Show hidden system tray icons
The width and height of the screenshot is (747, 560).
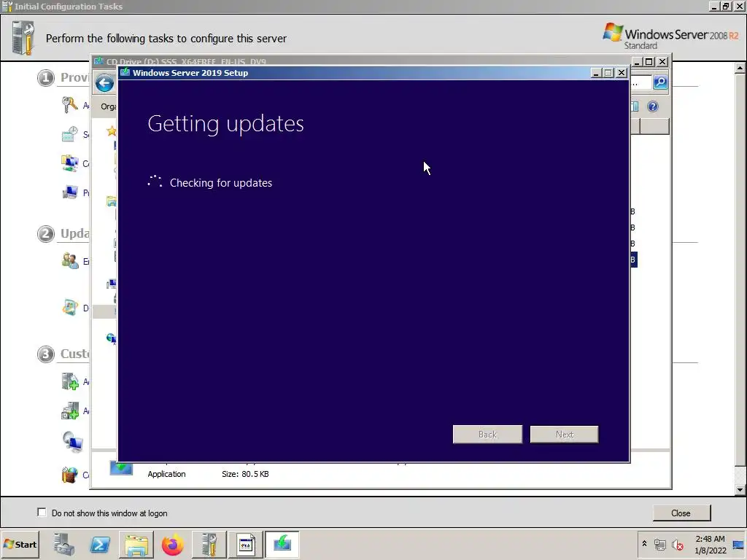(x=645, y=544)
